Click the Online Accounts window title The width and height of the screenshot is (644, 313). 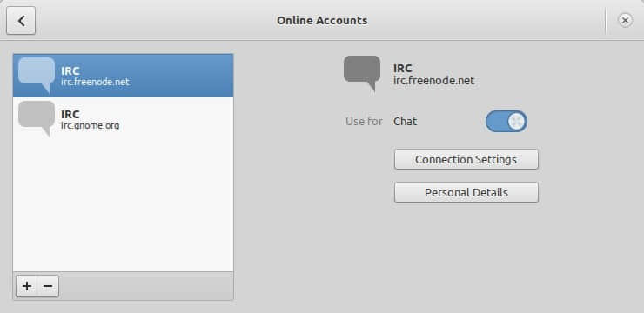[322, 21]
